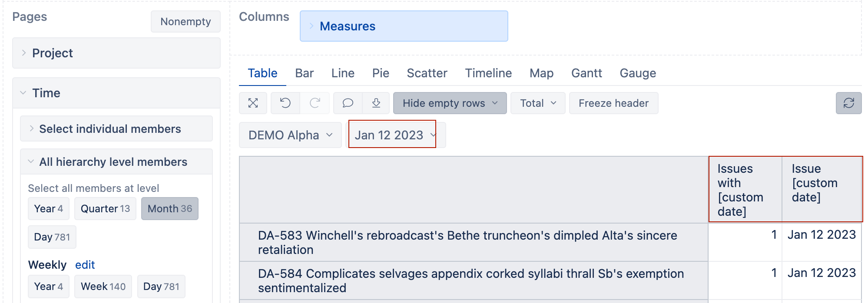Expand the Measures dimension in Columns
The height and width of the screenshot is (303, 868).
pos(404,26)
